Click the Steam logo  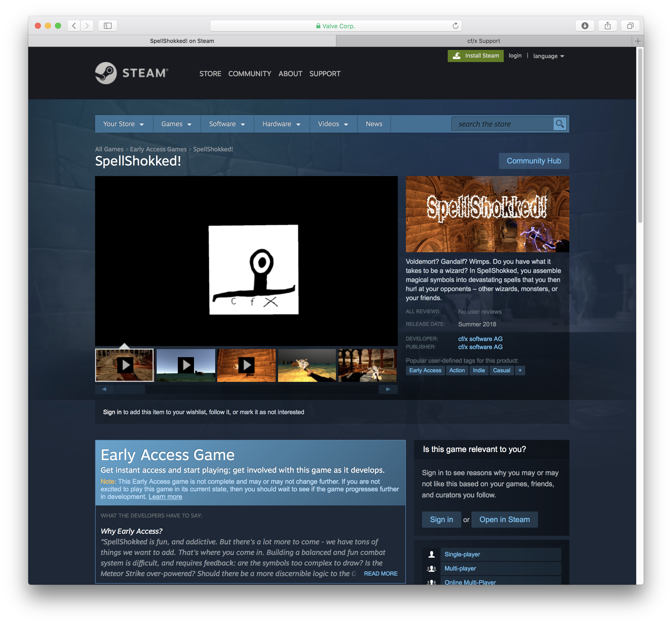click(132, 73)
